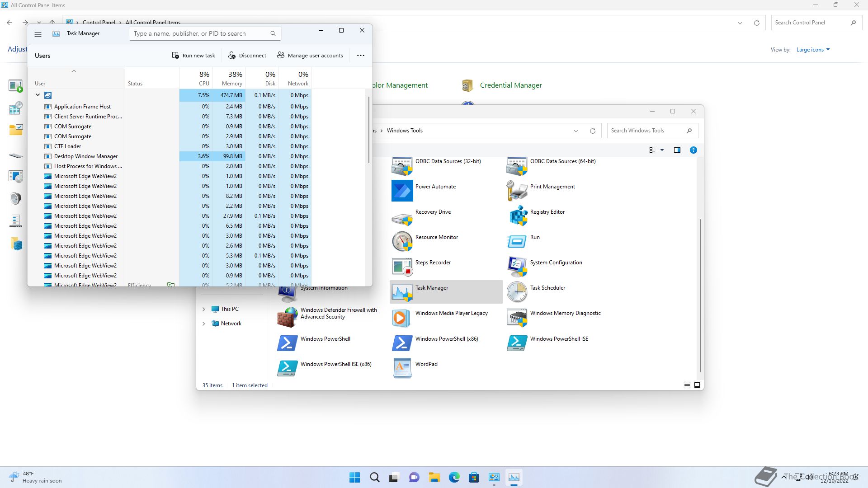The width and height of the screenshot is (868, 488).
Task: Select Client Server Runtime Process row
Action: coord(170,117)
